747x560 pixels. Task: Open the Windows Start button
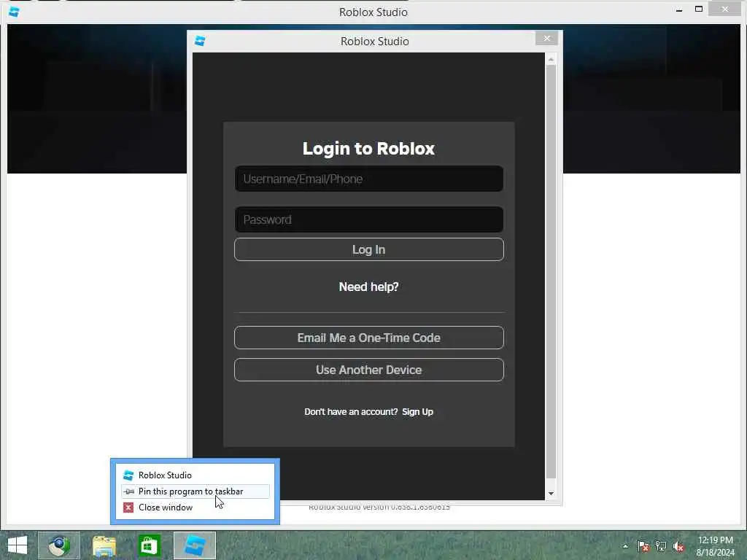pos(18,545)
